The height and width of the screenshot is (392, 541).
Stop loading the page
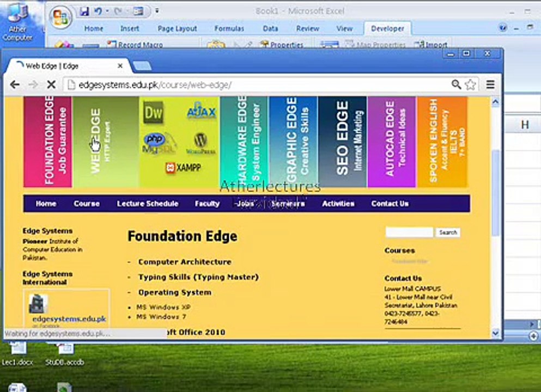(51, 84)
